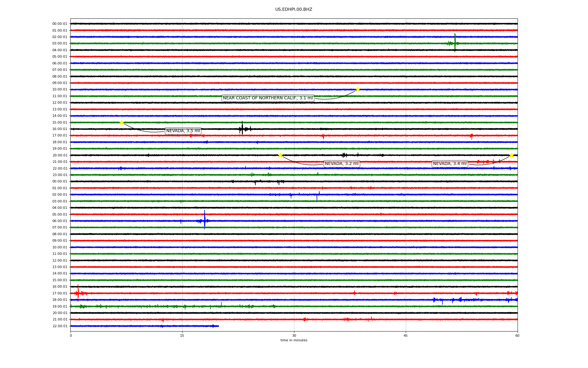Click the 'time in minutes' axis label
Image resolution: width=588 pixels, height=368 pixels.
[x=294, y=340]
